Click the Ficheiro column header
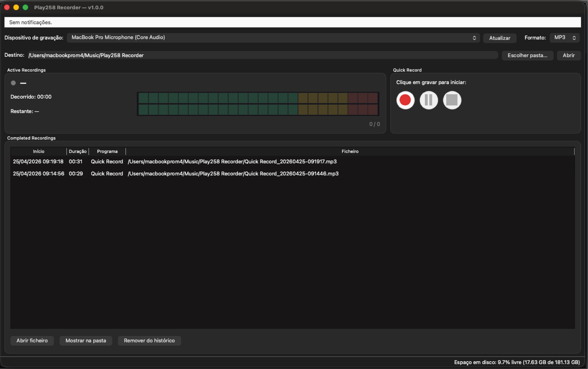The width and height of the screenshot is (588, 369). [350, 151]
